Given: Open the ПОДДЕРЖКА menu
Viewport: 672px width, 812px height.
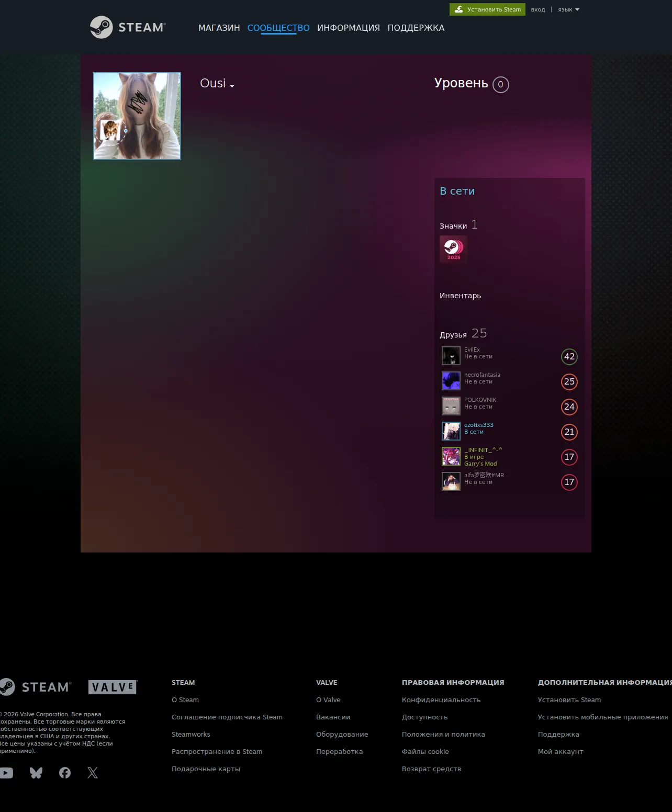Looking at the screenshot, I should (416, 28).
